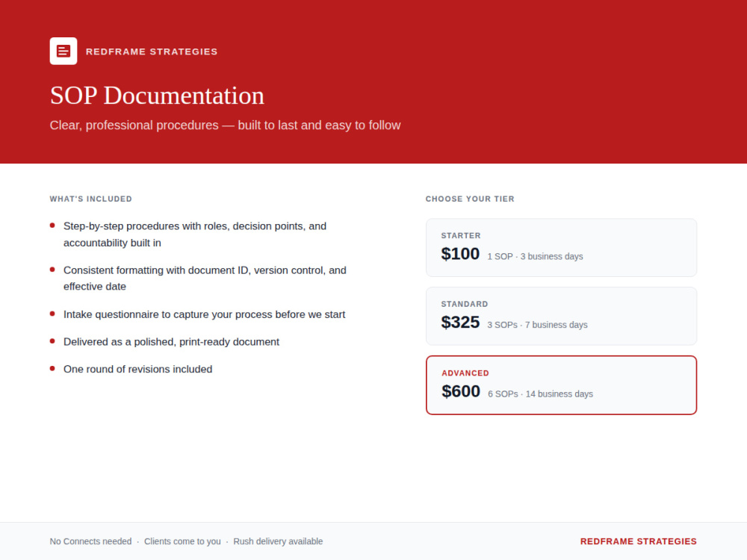The height and width of the screenshot is (560, 747).
Task: Click the step-by-step procedures bullet text
Action: pyautogui.click(x=195, y=234)
